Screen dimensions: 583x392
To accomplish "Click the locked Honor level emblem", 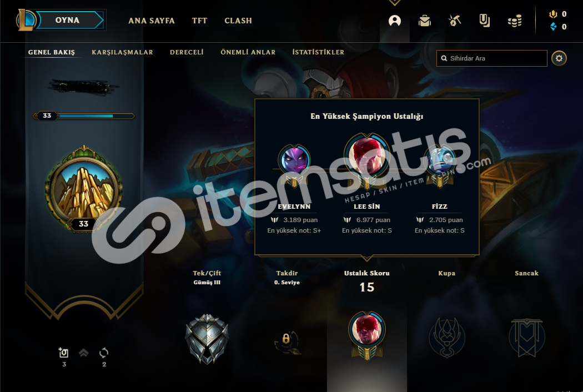I will tap(287, 342).
